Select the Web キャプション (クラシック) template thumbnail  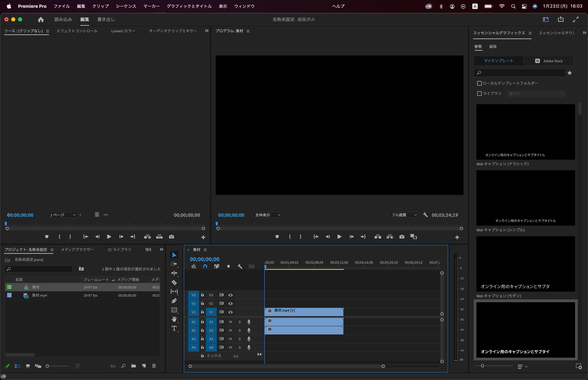click(x=525, y=132)
